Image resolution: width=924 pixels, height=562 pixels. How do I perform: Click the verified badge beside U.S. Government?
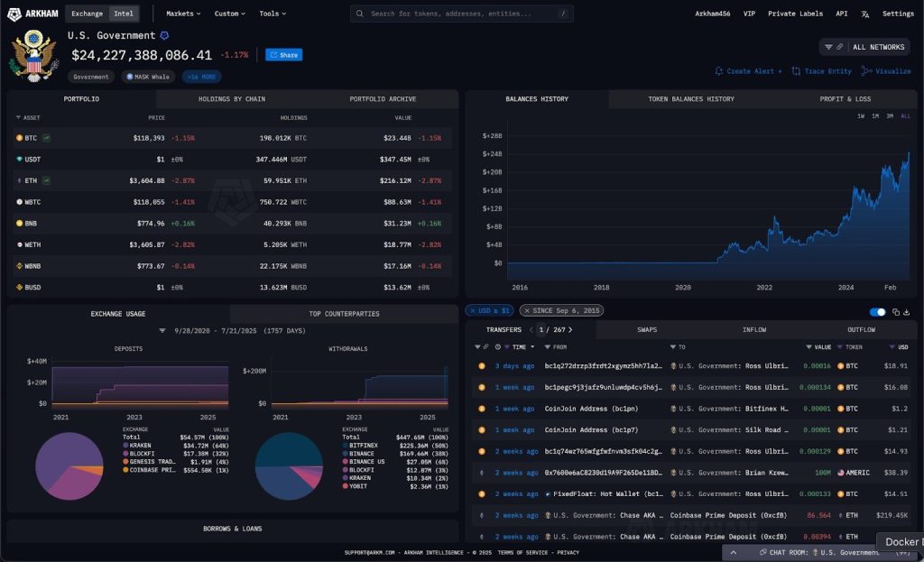(164, 35)
